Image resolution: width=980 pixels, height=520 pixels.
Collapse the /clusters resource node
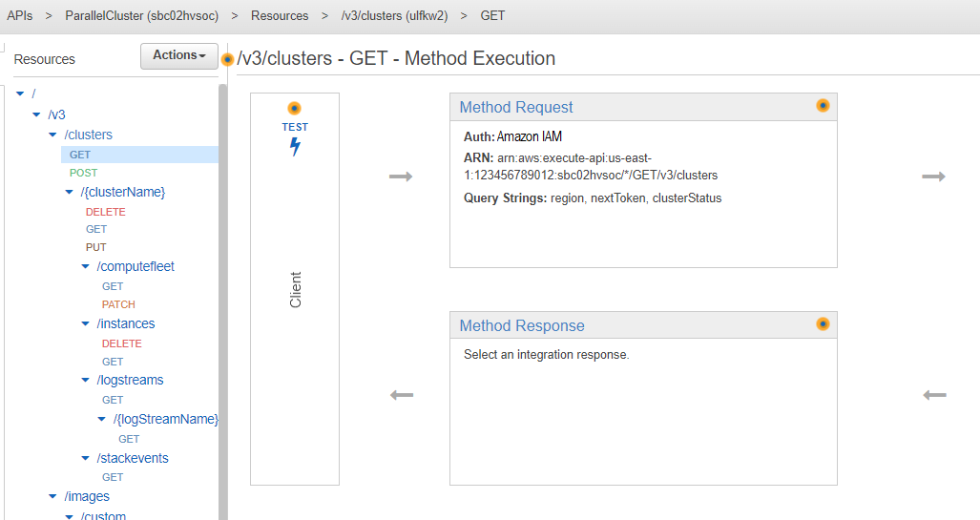[53, 135]
